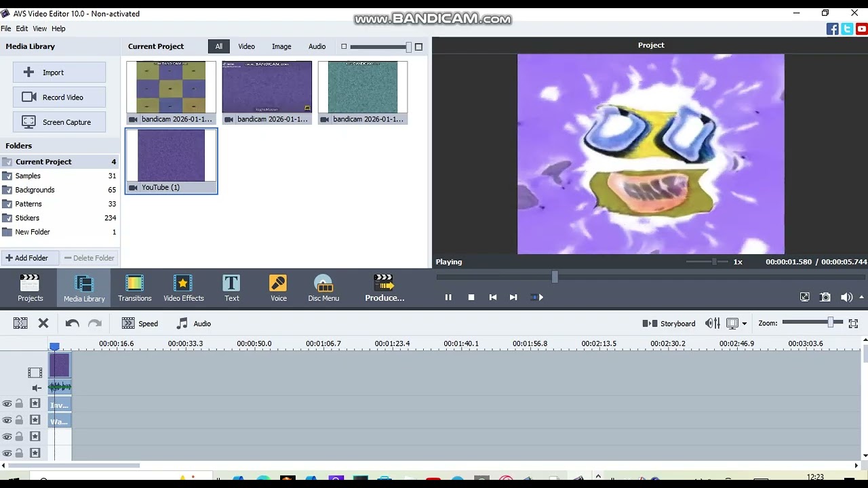Click the Screen Capture button

[x=59, y=122]
